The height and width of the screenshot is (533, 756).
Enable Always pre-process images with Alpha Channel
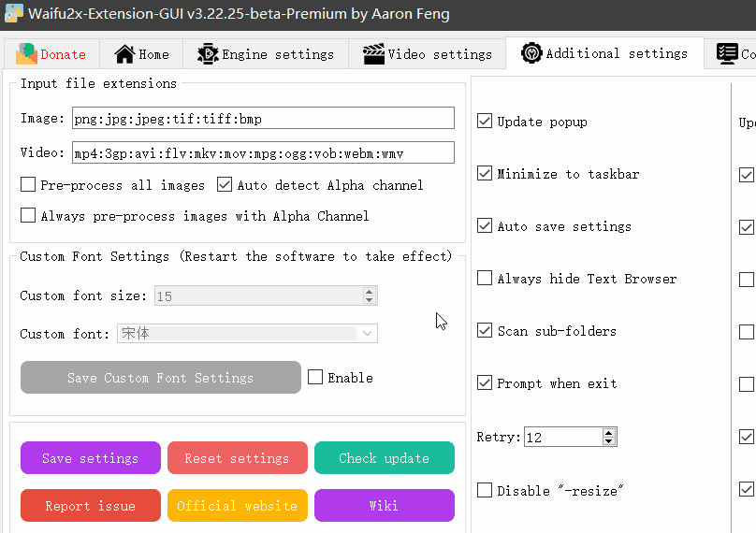tap(28, 215)
